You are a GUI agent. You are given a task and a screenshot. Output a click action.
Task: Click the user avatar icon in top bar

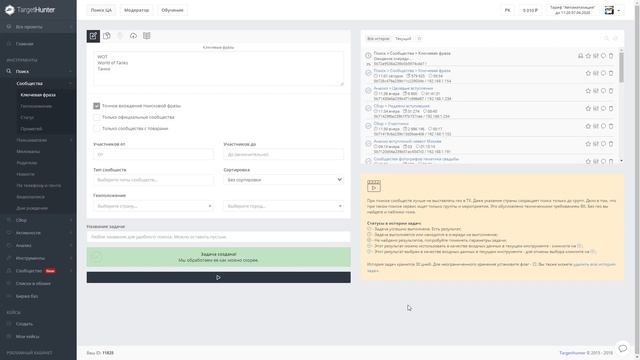609,10
